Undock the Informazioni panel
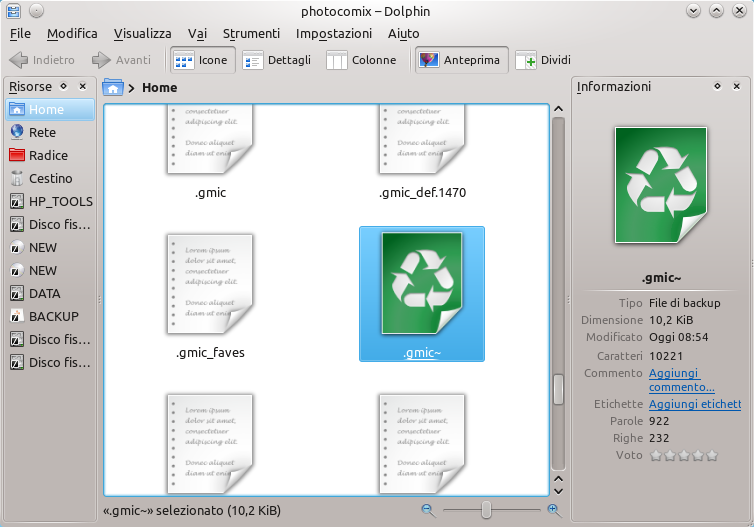The image size is (754, 527). coord(717,86)
